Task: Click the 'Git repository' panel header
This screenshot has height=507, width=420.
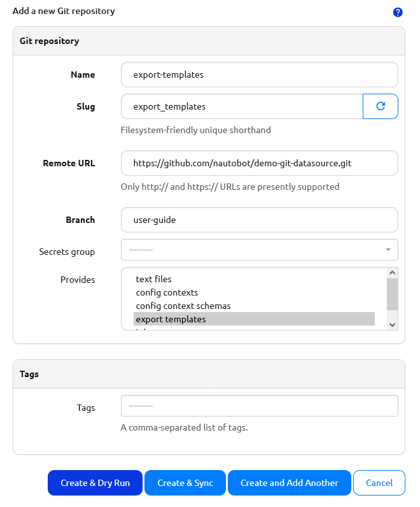Action: 209,41
